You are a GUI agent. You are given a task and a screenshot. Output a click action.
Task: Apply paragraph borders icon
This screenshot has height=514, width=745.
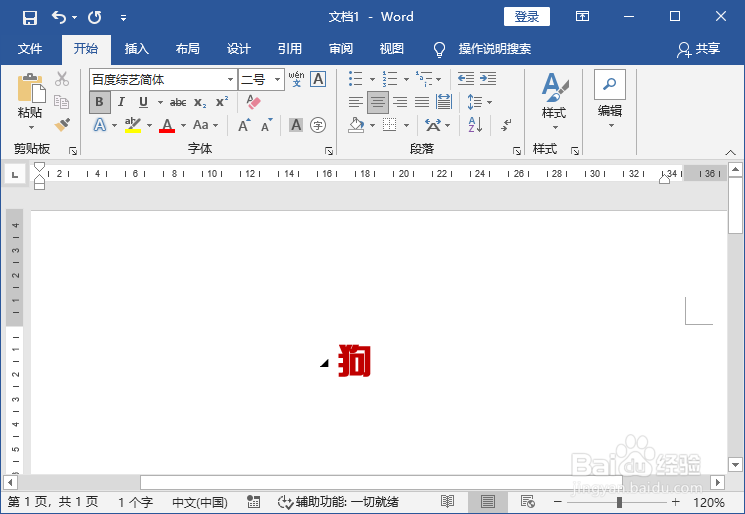pos(390,125)
